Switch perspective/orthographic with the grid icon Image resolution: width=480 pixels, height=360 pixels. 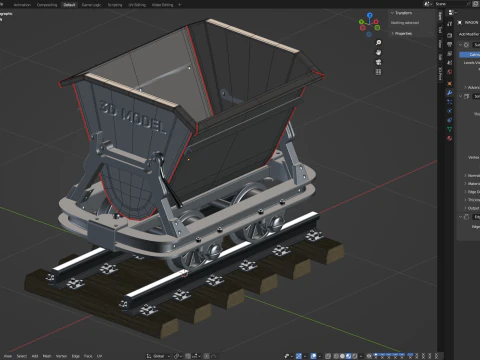point(378,72)
